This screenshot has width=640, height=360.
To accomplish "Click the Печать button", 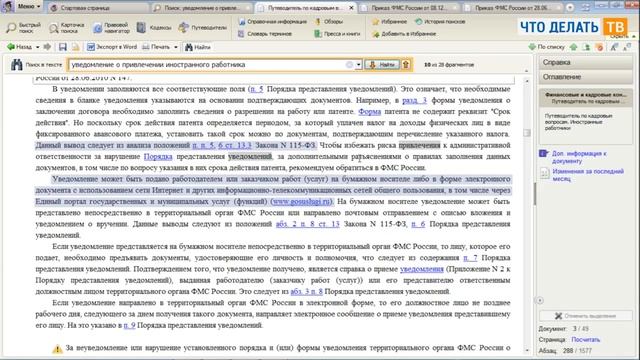I will (x=156, y=47).
